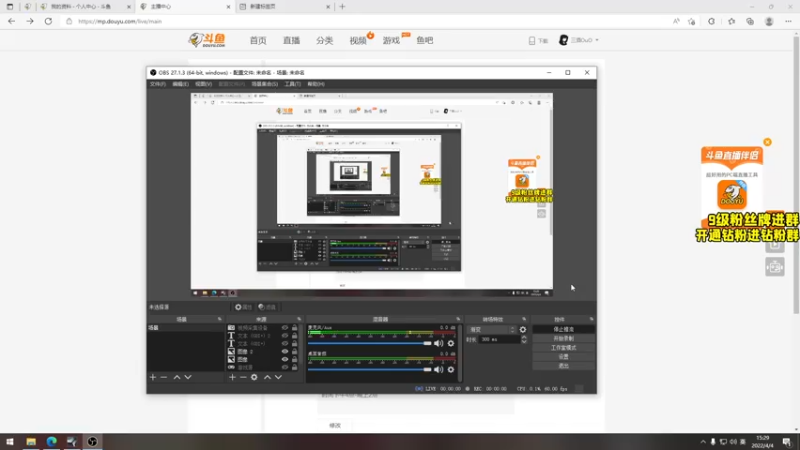800x450 pixels.
Task: Open the 渐变 transition dropdown
Action: coord(492,330)
